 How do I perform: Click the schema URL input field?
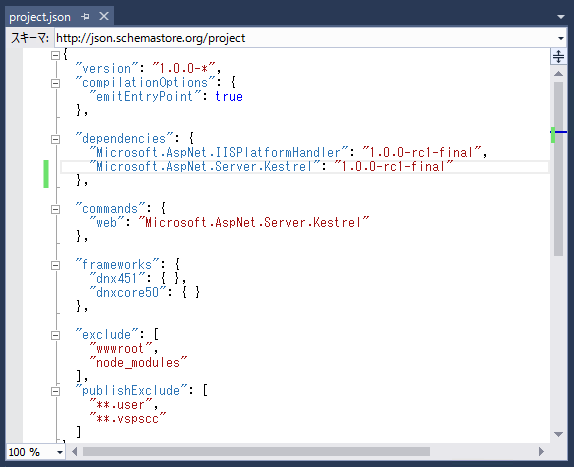pyautogui.click(x=305, y=38)
